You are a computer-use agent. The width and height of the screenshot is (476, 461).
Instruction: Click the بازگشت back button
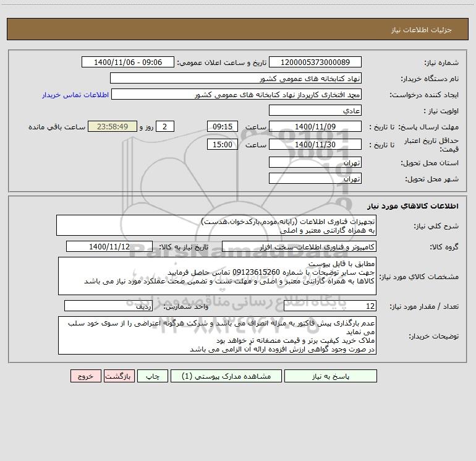tap(119, 376)
